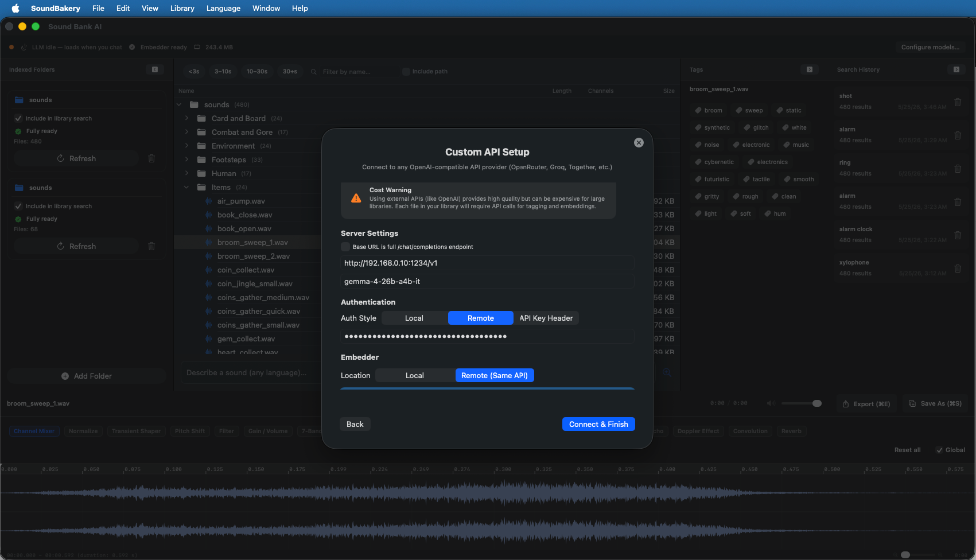Delete the sounds folder with 68 files
The height and width of the screenshot is (560, 976).
(151, 246)
